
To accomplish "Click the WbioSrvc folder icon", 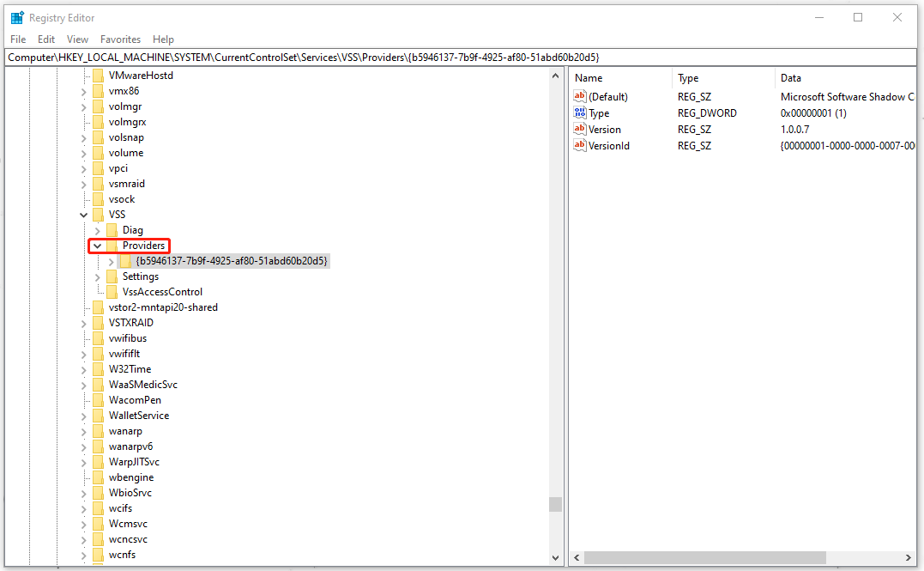I will [99, 493].
